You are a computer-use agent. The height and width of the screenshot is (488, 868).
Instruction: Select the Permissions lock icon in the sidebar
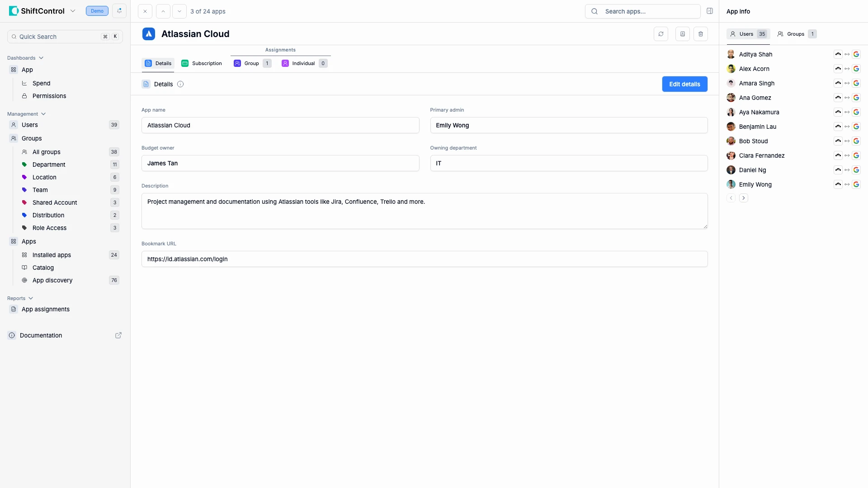tap(24, 96)
